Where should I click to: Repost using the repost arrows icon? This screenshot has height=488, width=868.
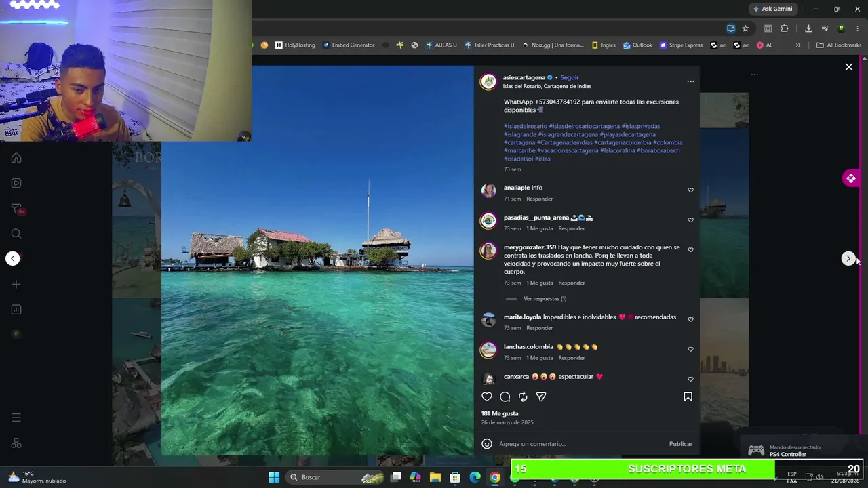[x=523, y=397]
